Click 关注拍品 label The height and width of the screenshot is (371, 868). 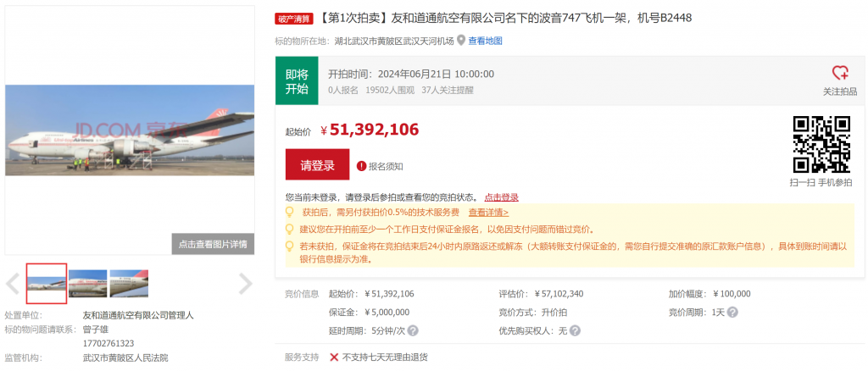(840, 91)
